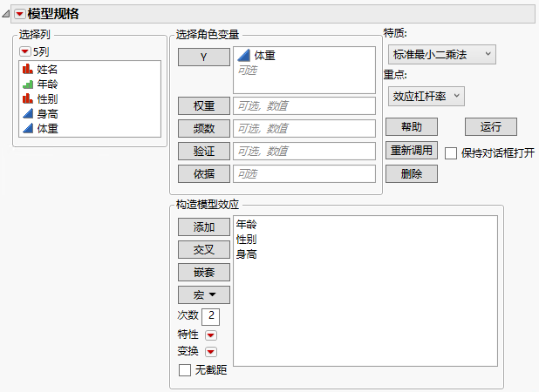Open the red triangle menu for 特性

click(211, 335)
